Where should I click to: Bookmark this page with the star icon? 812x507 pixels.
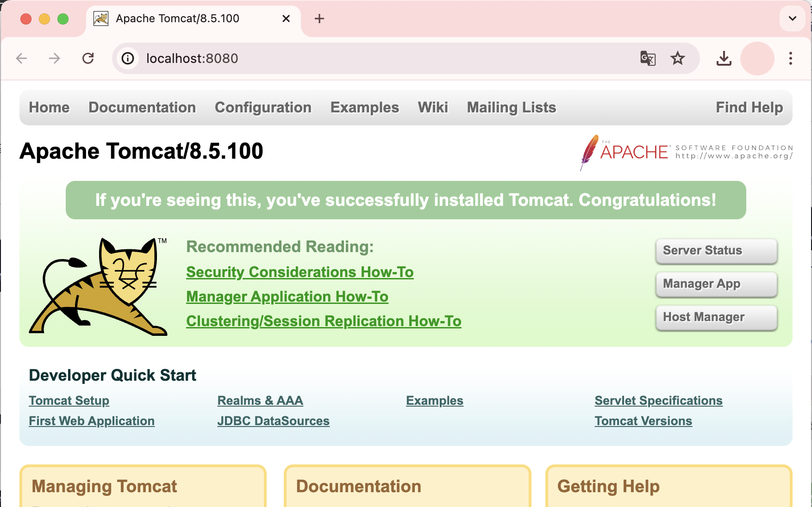pyautogui.click(x=678, y=58)
